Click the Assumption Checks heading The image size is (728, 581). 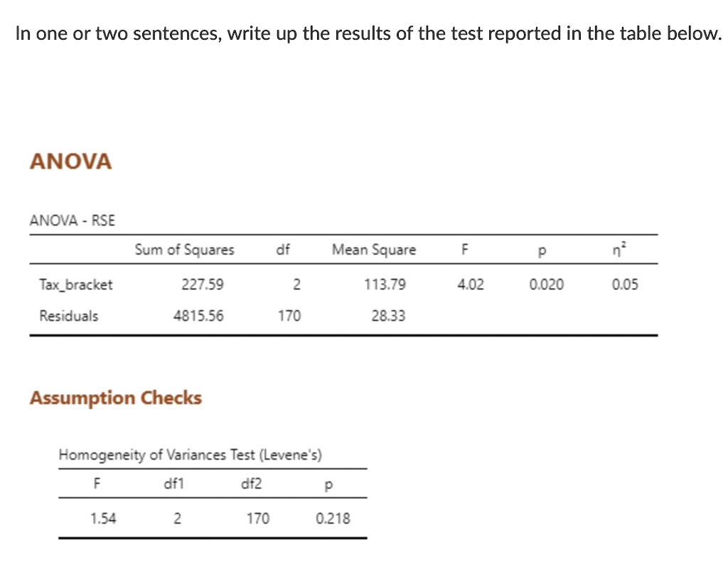pyautogui.click(x=116, y=398)
